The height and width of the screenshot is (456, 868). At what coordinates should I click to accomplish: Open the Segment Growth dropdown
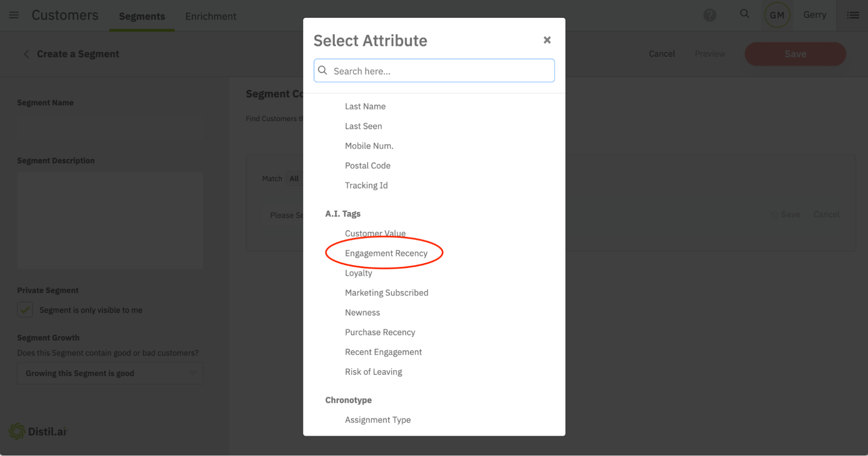110,373
